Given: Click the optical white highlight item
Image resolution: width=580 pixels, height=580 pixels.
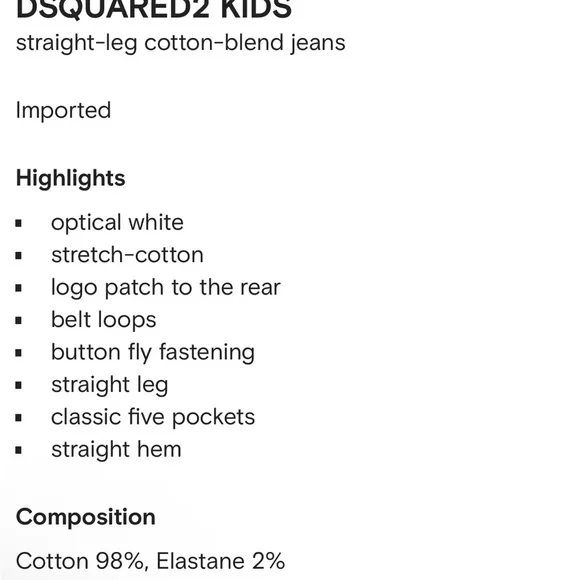Looking at the screenshot, I should [117, 223].
